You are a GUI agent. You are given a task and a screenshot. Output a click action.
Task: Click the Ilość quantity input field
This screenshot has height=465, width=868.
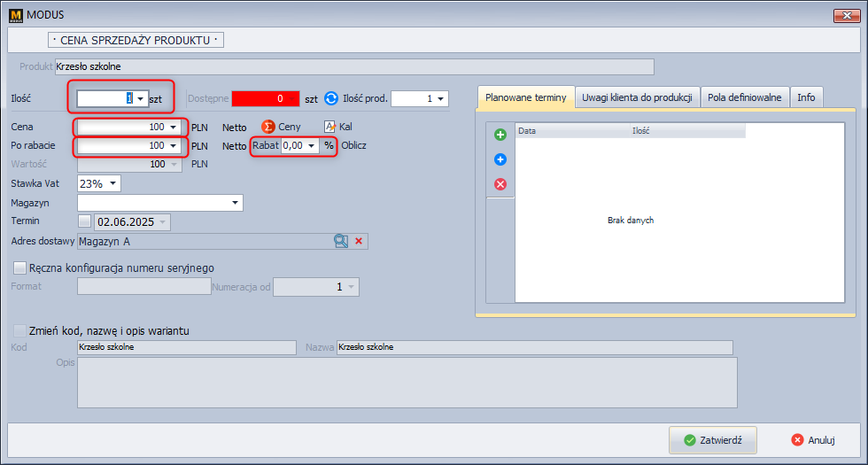(106, 98)
